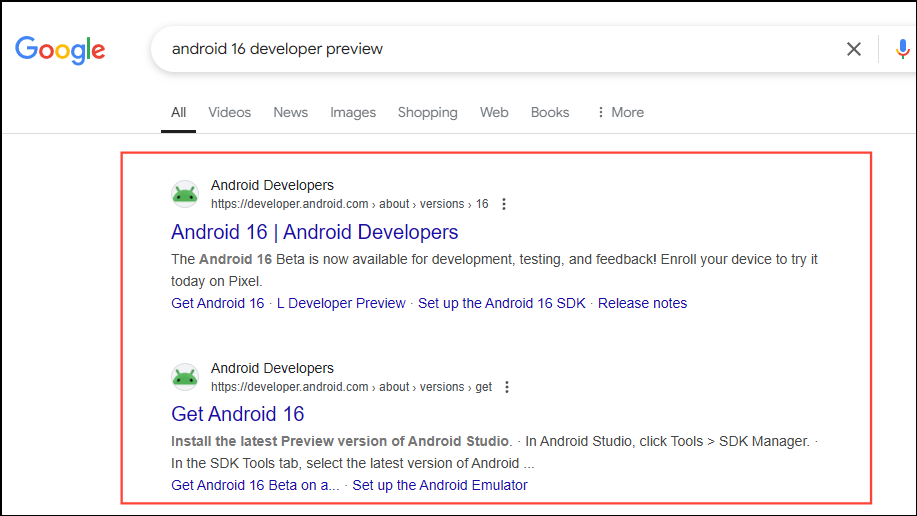The width and height of the screenshot is (917, 516).
Task: Click 'Android Developers' site name of second result
Action: 272,369
